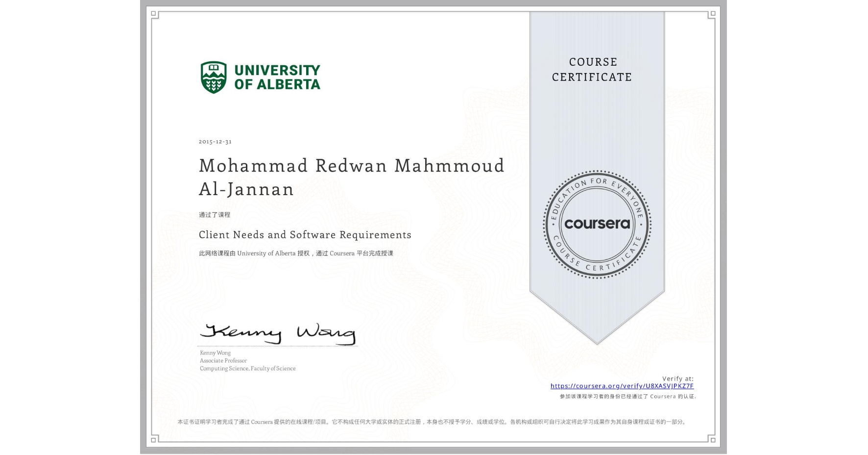Open the coursera.org verify link
This screenshot has height=455, width=868.
tap(622, 386)
